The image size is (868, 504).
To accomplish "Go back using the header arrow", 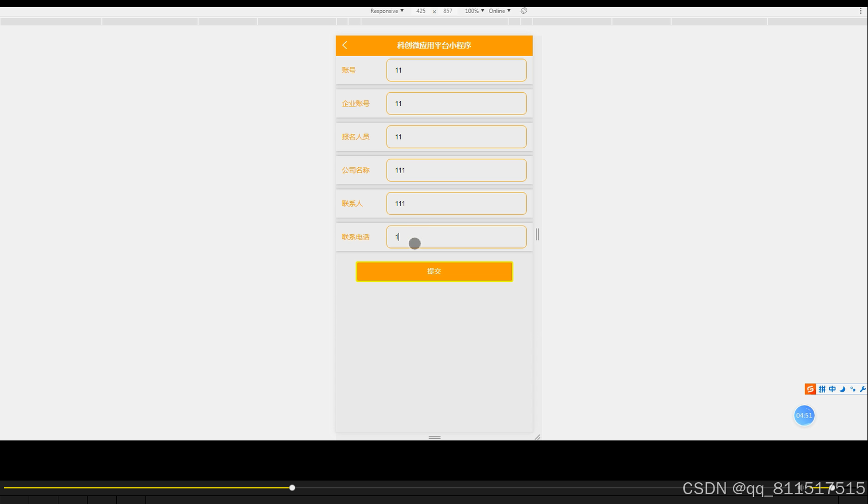I will pyautogui.click(x=345, y=45).
